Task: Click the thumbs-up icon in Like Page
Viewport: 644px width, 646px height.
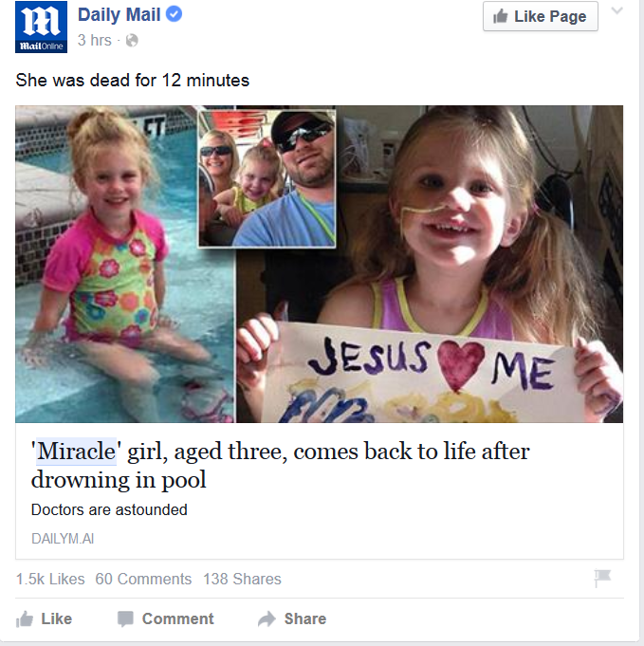Action: (501, 16)
